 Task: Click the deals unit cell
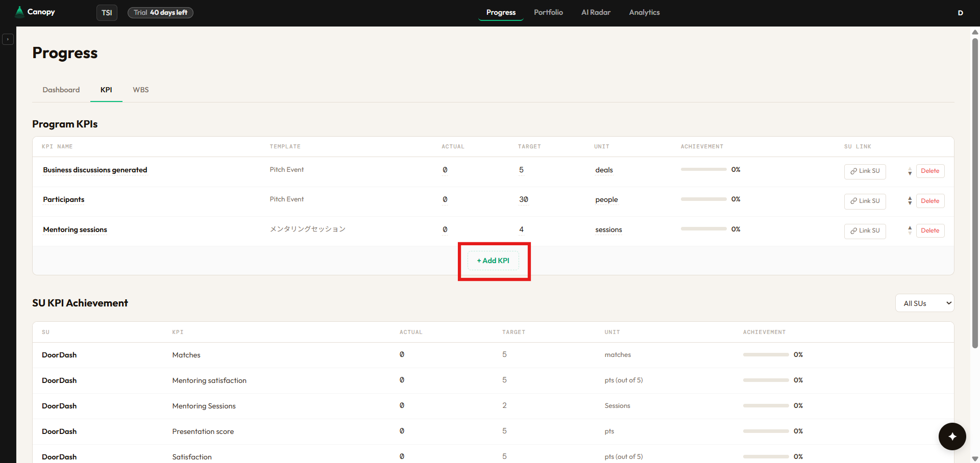[x=604, y=170]
